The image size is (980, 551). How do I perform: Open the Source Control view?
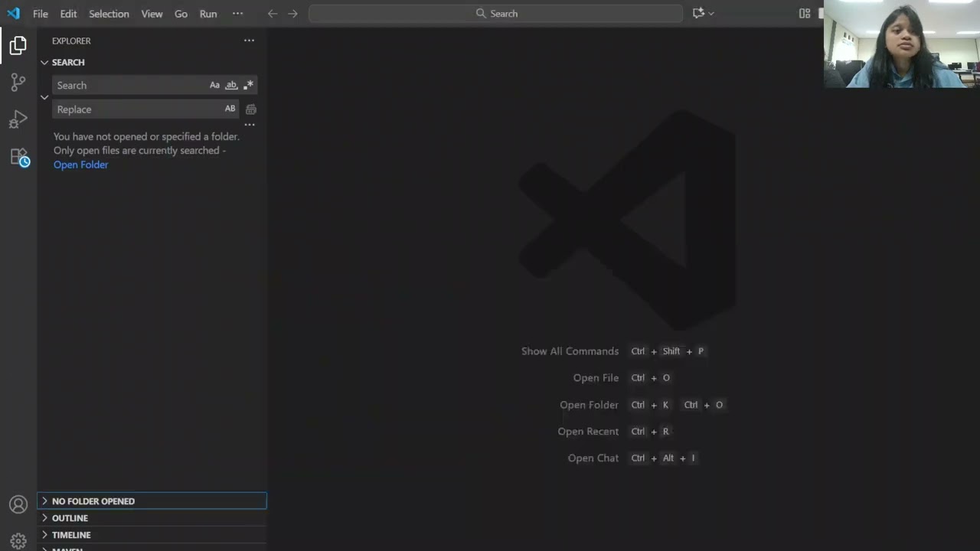coord(18,83)
